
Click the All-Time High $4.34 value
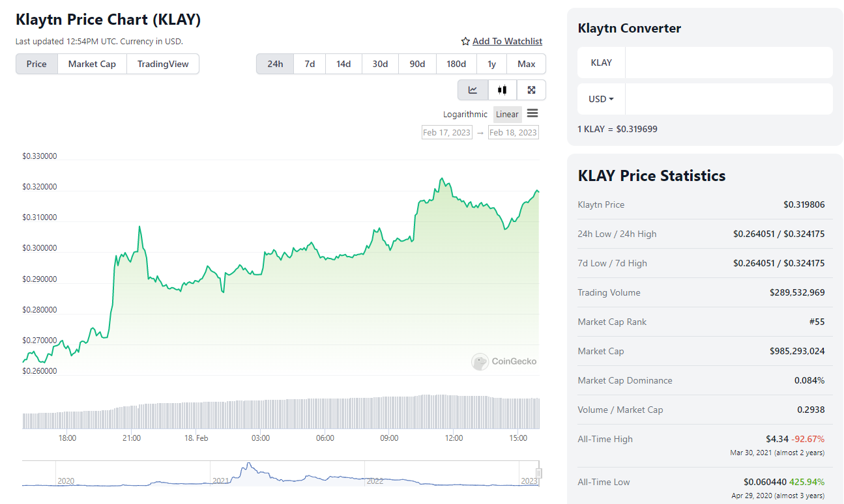point(777,439)
